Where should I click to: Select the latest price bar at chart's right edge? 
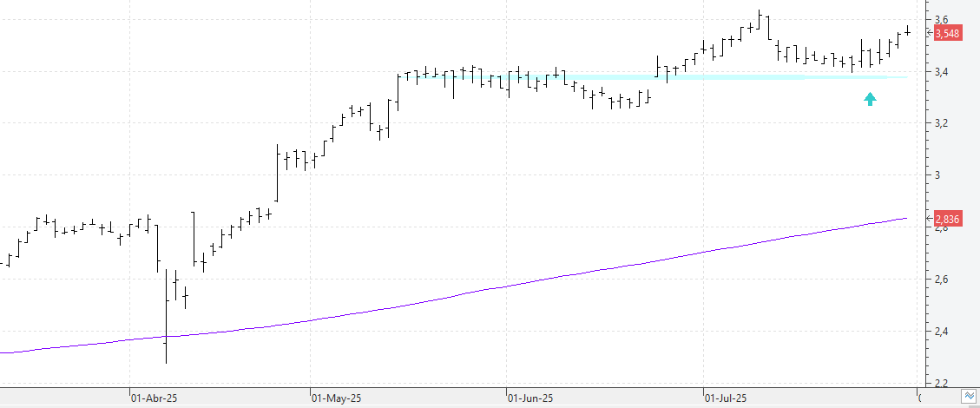pyautogui.click(x=907, y=30)
